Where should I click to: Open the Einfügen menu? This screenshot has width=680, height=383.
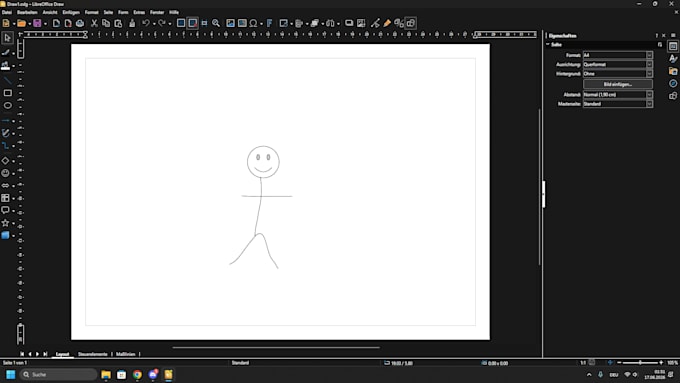point(71,12)
